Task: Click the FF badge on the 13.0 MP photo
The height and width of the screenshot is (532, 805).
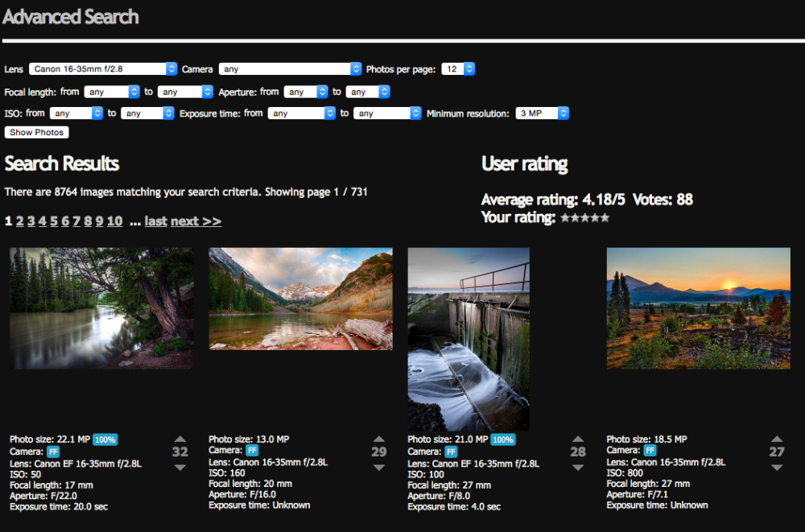Action: (x=252, y=451)
